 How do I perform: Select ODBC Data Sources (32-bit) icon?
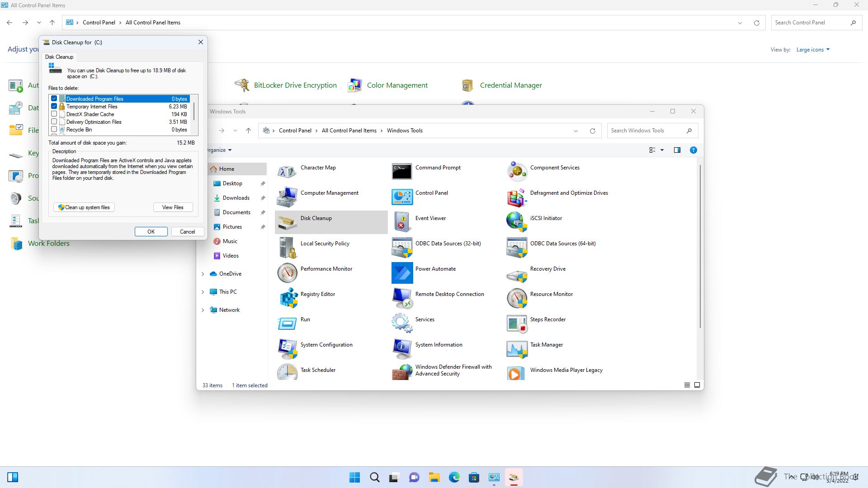pyautogui.click(x=402, y=248)
